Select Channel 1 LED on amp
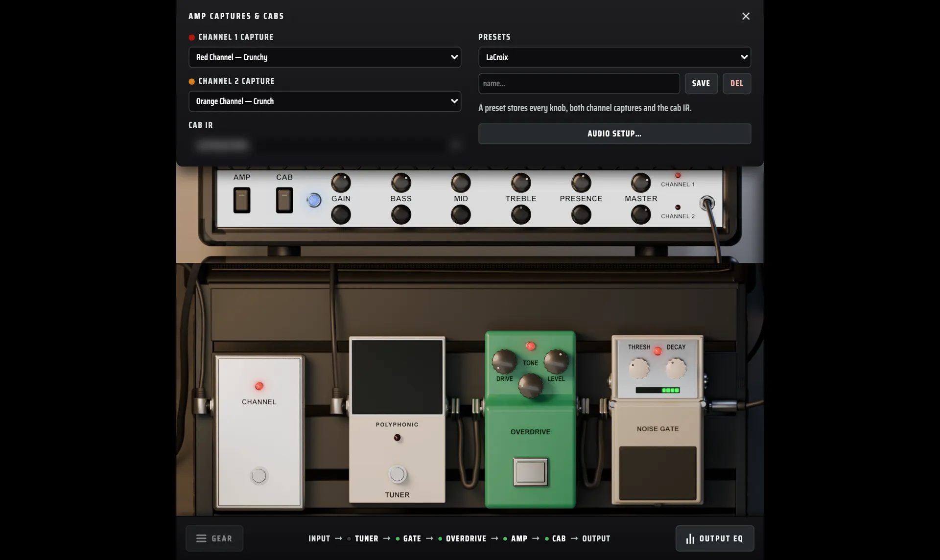This screenshot has width=940, height=560. pyautogui.click(x=678, y=175)
